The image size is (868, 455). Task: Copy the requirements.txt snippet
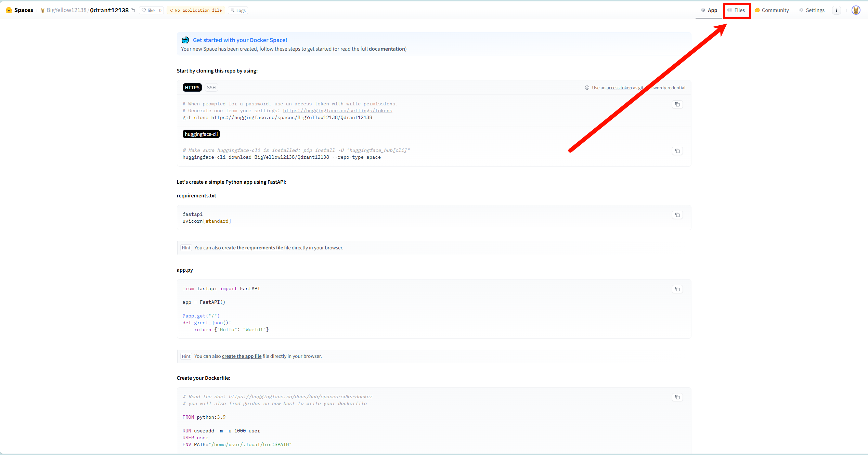[x=677, y=215]
